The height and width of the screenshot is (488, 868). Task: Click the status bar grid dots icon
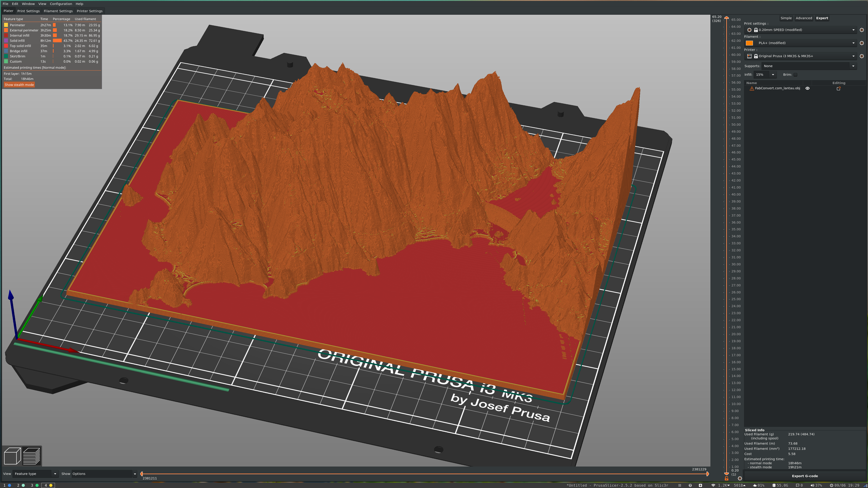[680, 485]
